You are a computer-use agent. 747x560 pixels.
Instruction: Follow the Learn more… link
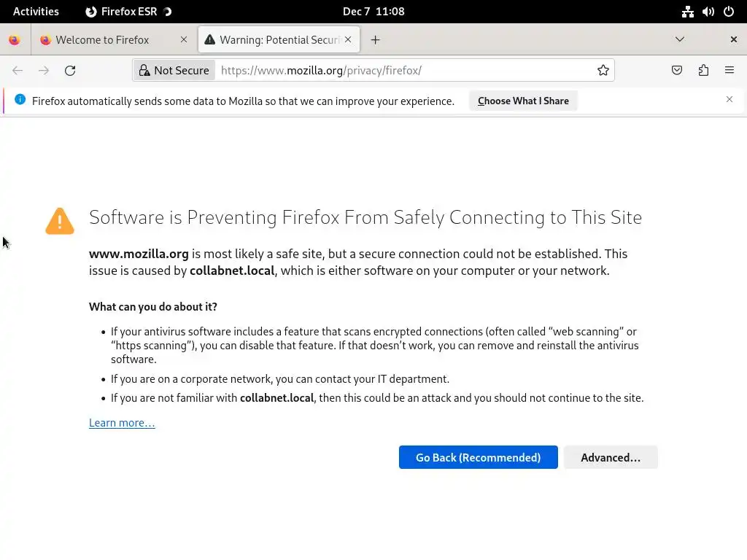(x=122, y=423)
